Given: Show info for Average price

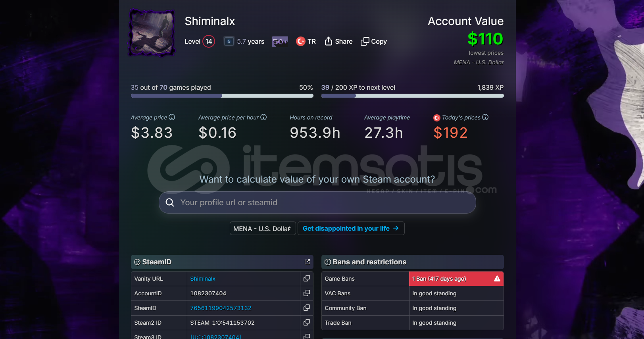Looking at the screenshot, I should 172,117.
